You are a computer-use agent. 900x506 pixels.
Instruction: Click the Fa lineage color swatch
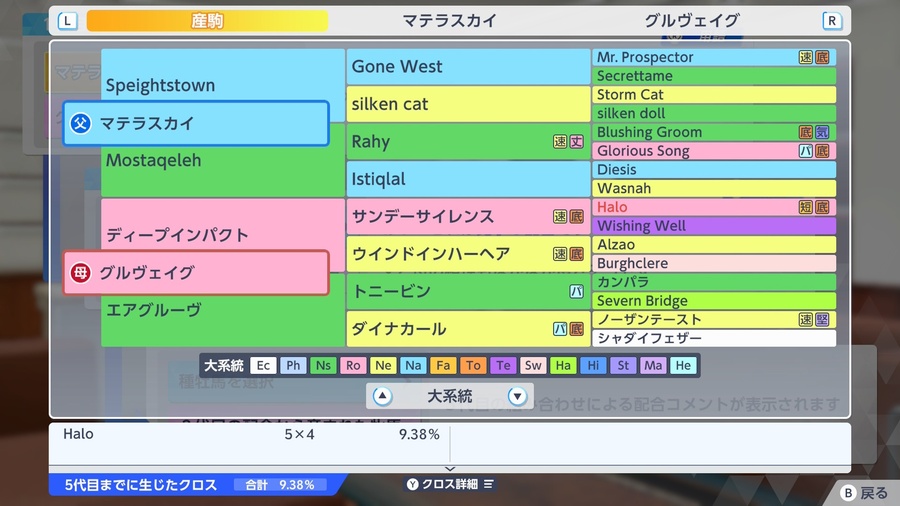coord(443,365)
